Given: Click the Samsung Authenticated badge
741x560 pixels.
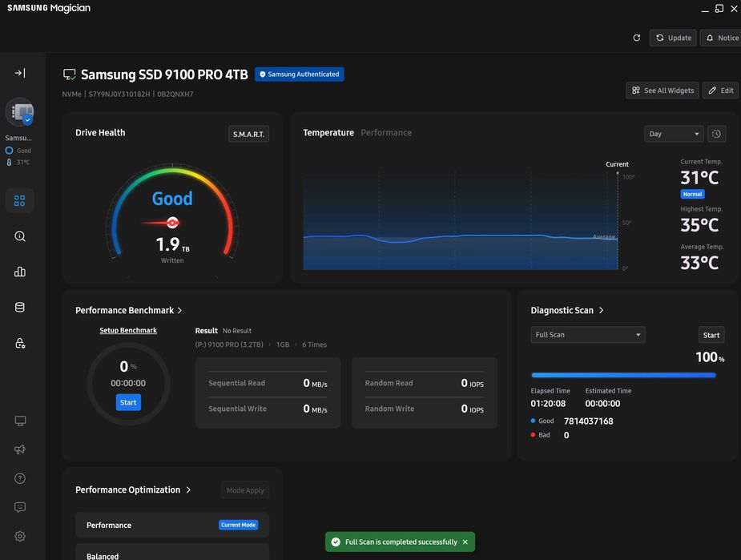Looking at the screenshot, I should pos(300,75).
